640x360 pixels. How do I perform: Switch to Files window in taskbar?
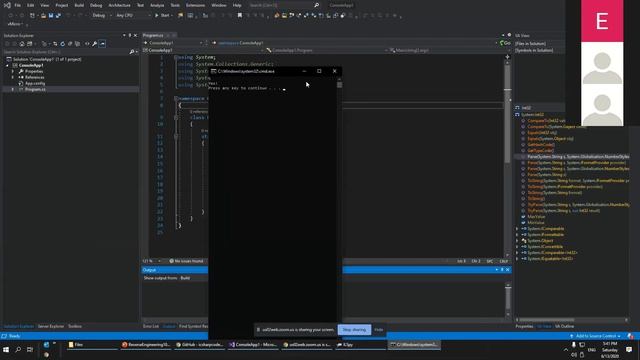pos(92,345)
